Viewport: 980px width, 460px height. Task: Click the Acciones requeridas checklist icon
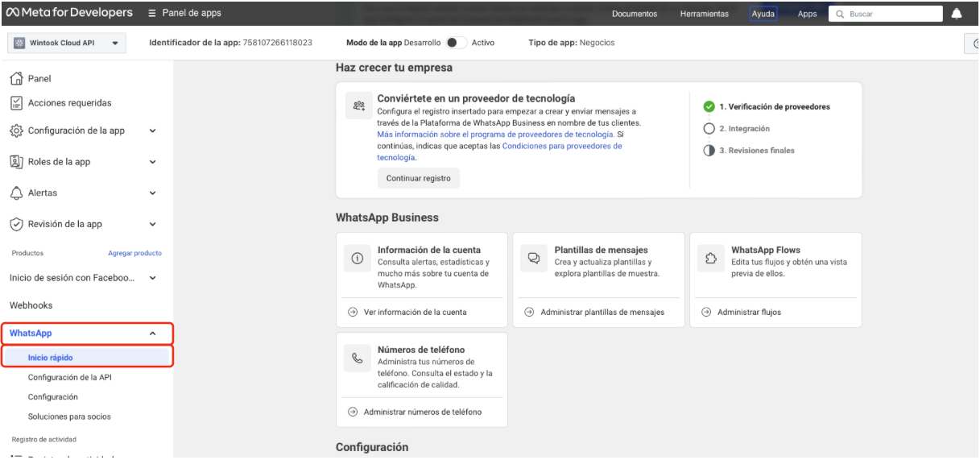pos(15,103)
